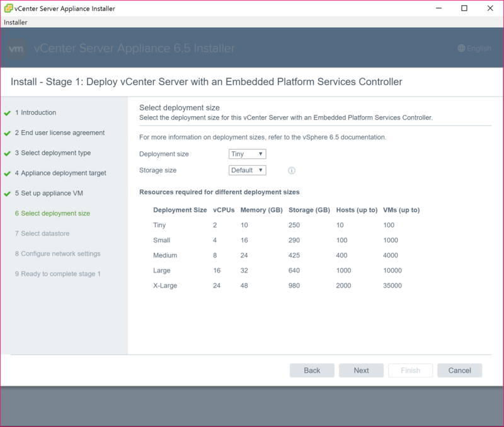
Task: Click the globe language icon
Action: pos(461,49)
